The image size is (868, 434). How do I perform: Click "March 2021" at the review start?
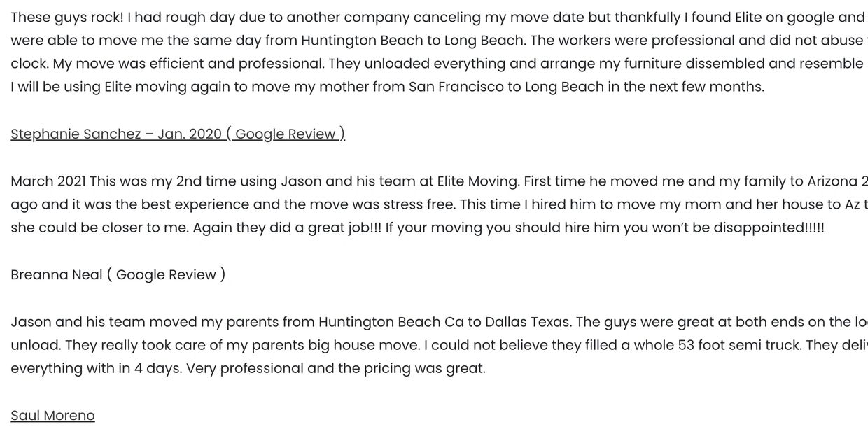48,181
